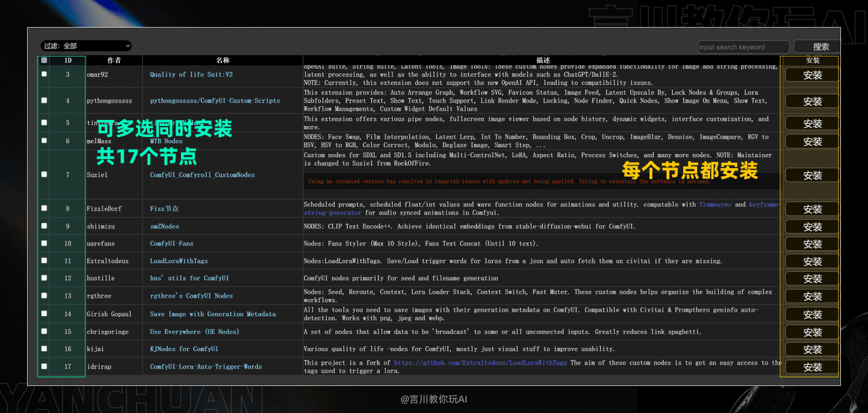Click the search keyword input field
The height and width of the screenshot is (413, 868).
coord(743,47)
